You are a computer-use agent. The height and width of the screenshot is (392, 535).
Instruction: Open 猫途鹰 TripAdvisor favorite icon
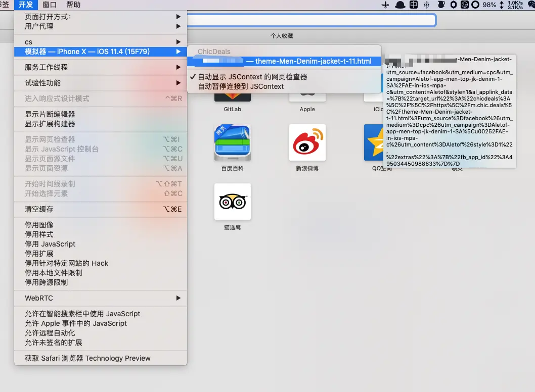[233, 202]
